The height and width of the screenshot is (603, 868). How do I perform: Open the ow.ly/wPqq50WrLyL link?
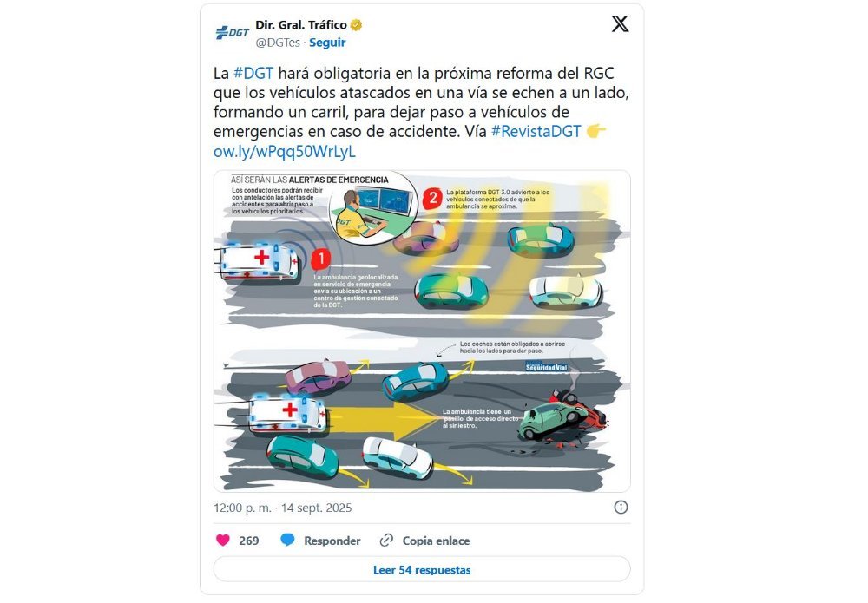[x=285, y=152]
